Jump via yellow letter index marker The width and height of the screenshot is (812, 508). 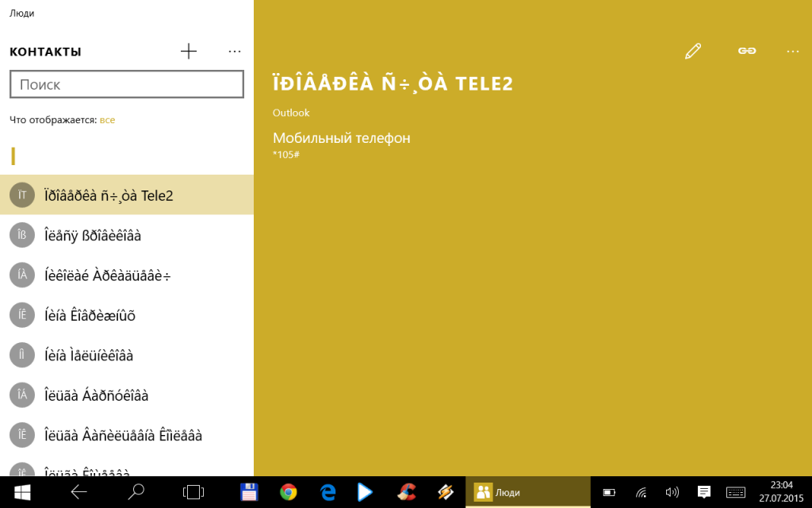(13, 156)
